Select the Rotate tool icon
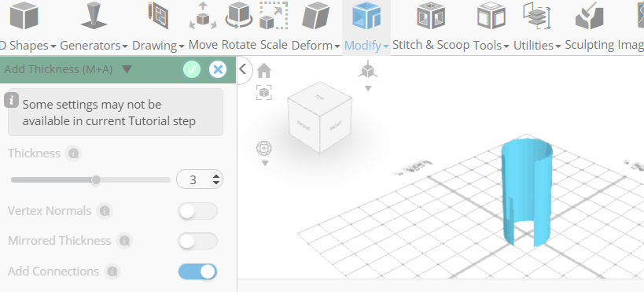The width and height of the screenshot is (644, 292). (239, 16)
